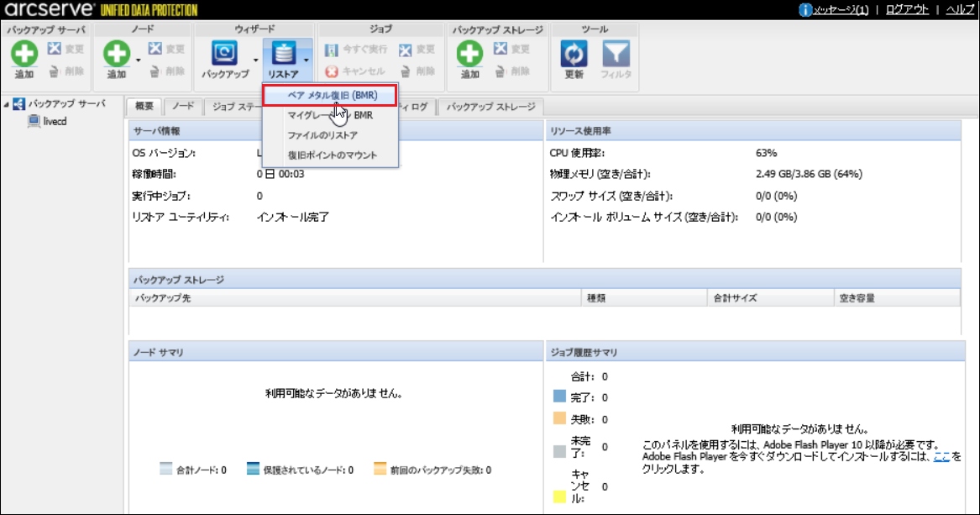Open the バックアップ ストレージ tab
The image size is (980, 515).
click(x=490, y=107)
